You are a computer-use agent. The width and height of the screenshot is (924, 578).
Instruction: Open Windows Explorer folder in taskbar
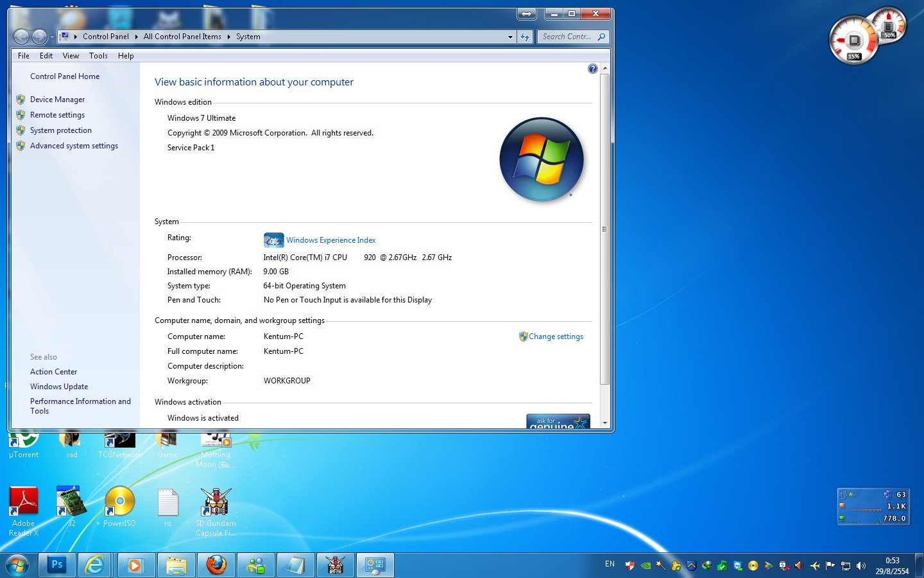click(176, 565)
